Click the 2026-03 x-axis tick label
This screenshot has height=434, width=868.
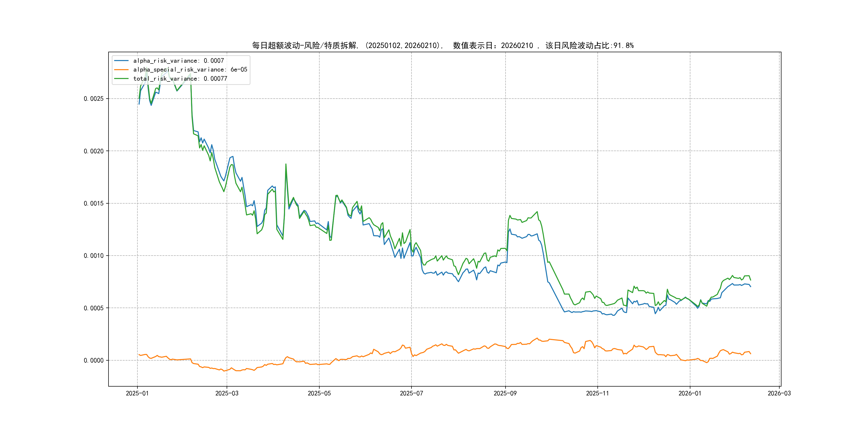[779, 393]
